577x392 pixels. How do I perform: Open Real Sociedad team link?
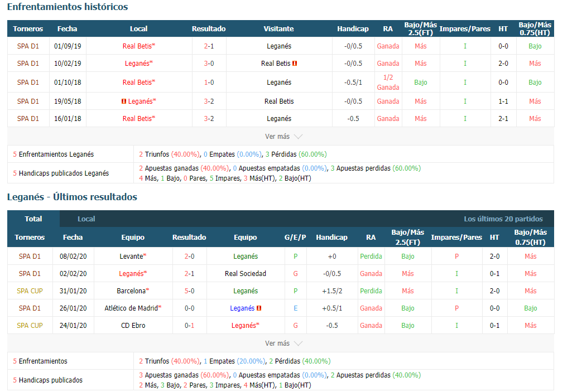coord(246,274)
